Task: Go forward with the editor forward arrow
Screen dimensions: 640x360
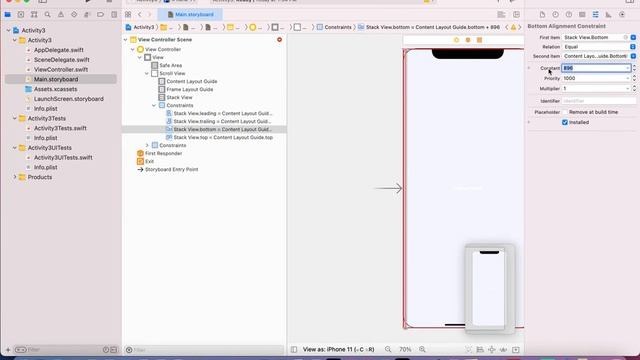Action: [149, 15]
